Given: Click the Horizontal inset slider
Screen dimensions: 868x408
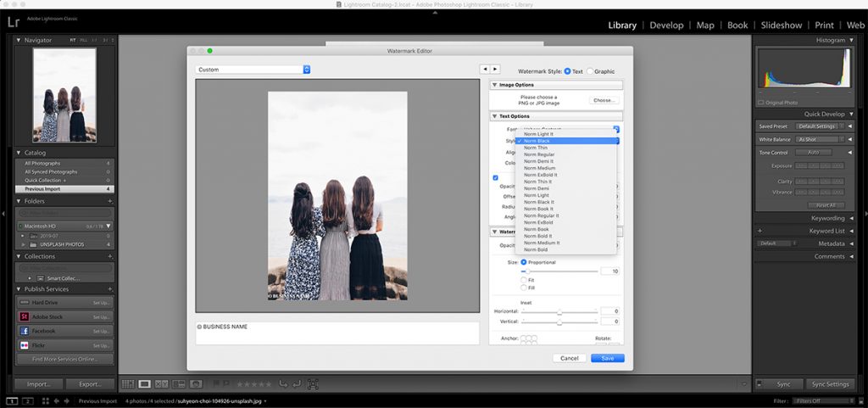Looking at the screenshot, I should [x=559, y=311].
